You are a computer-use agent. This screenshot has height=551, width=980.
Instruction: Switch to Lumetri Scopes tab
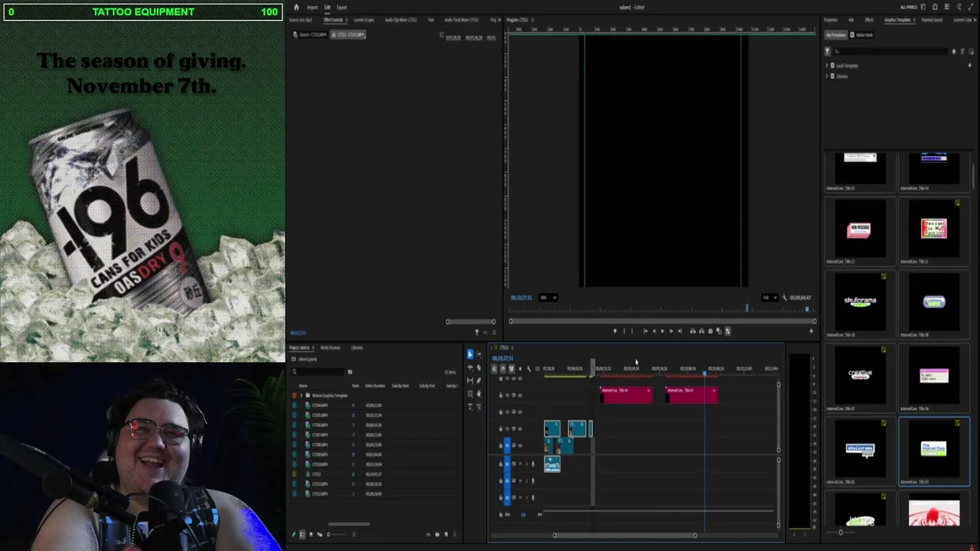364,20
